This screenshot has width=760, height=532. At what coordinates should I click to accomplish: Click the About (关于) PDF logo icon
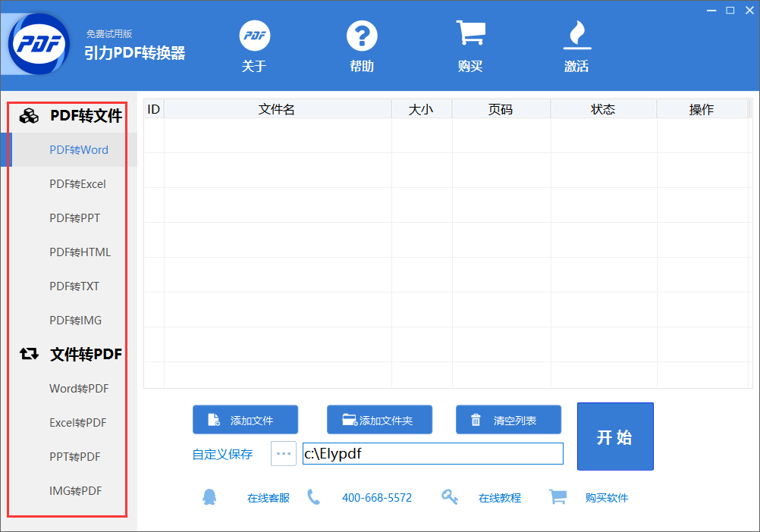254,35
